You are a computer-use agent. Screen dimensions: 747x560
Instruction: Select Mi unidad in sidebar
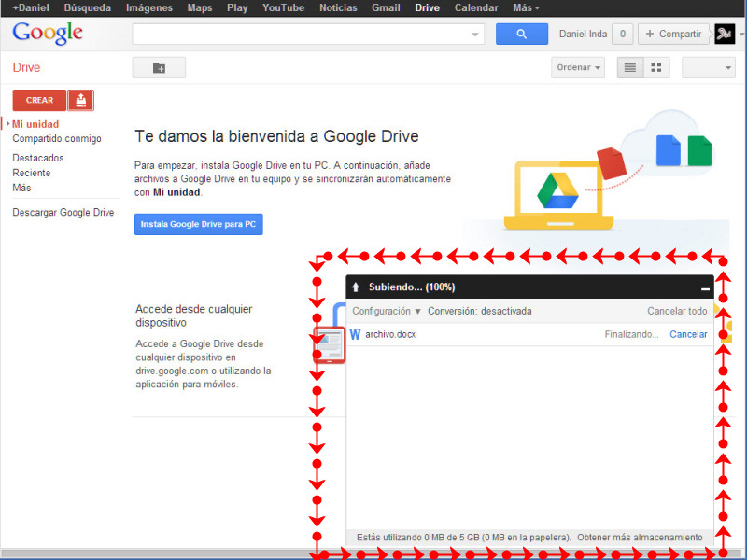(35, 124)
